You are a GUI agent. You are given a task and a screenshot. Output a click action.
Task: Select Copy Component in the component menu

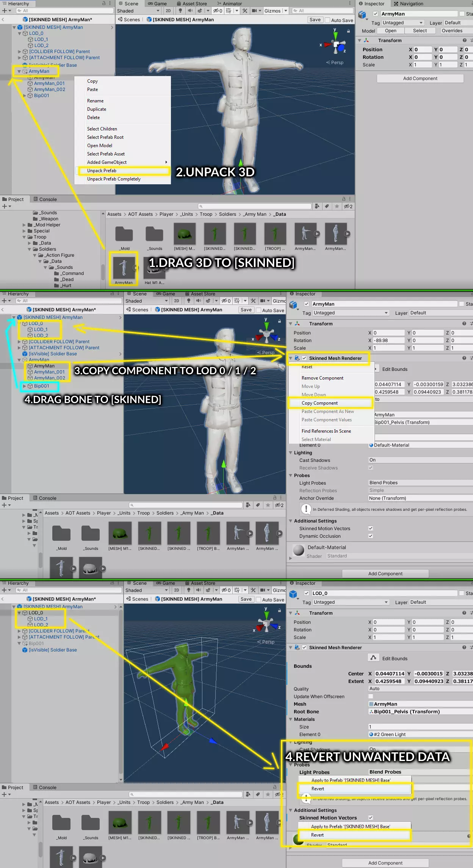click(x=320, y=403)
